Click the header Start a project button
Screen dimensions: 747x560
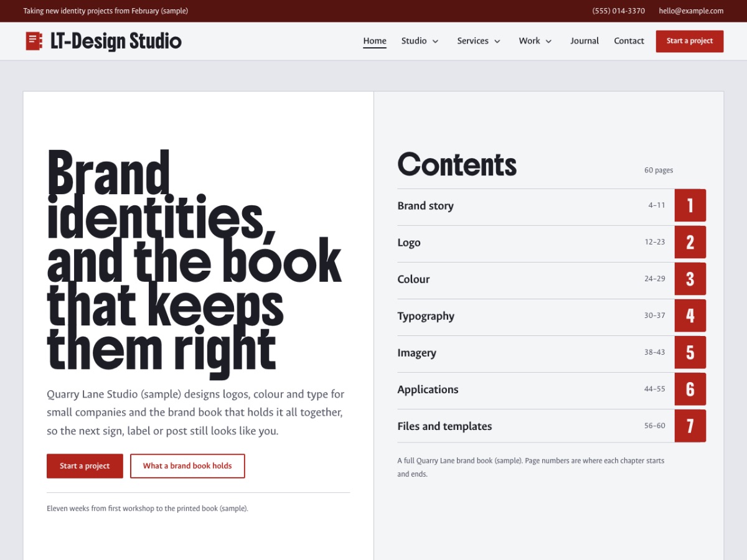(690, 41)
